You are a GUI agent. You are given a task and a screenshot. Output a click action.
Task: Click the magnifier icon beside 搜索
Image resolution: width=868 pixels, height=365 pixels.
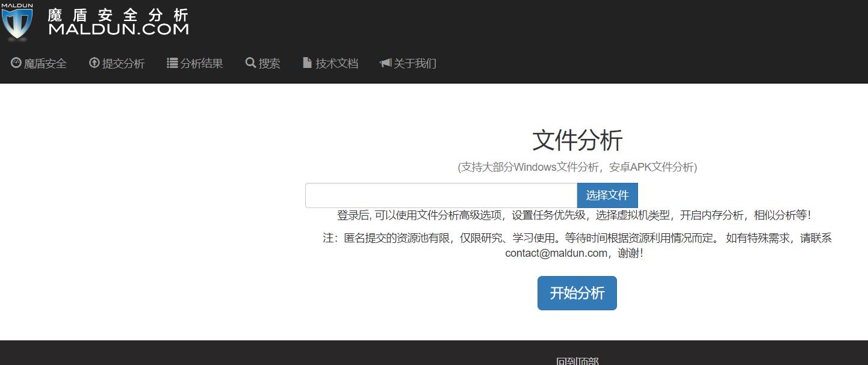point(250,63)
